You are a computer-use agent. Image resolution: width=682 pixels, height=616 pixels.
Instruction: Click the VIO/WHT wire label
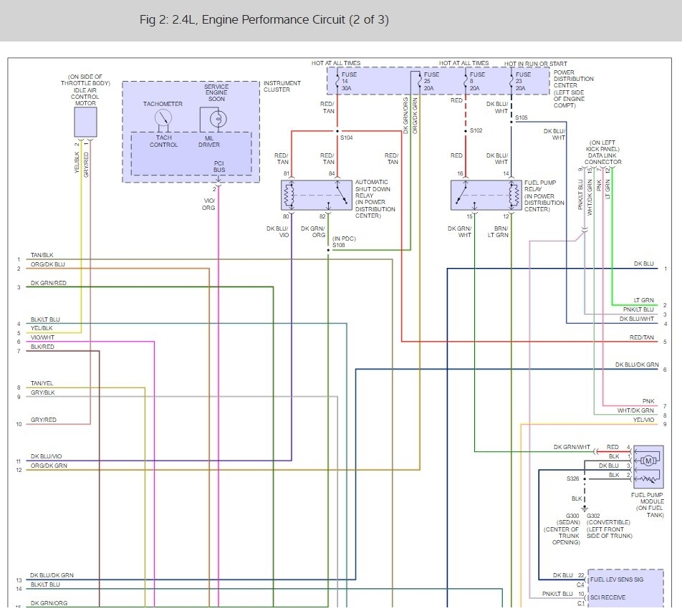coord(42,337)
